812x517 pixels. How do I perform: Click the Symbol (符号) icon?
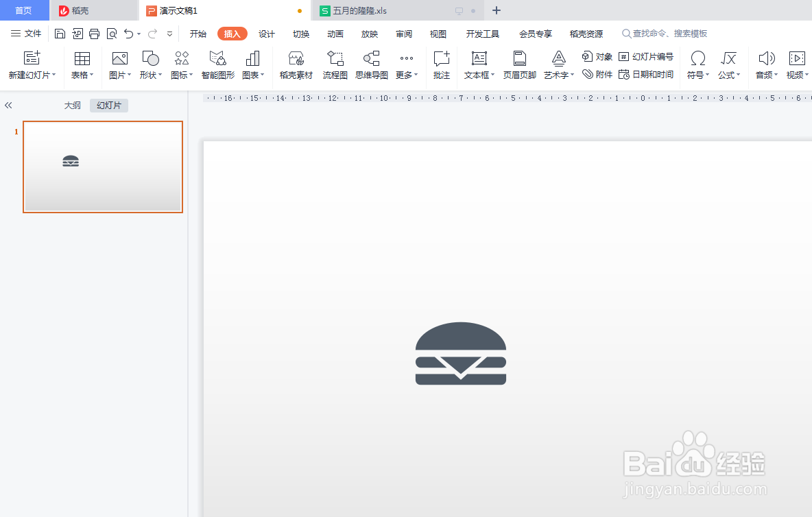click(698, 58)
